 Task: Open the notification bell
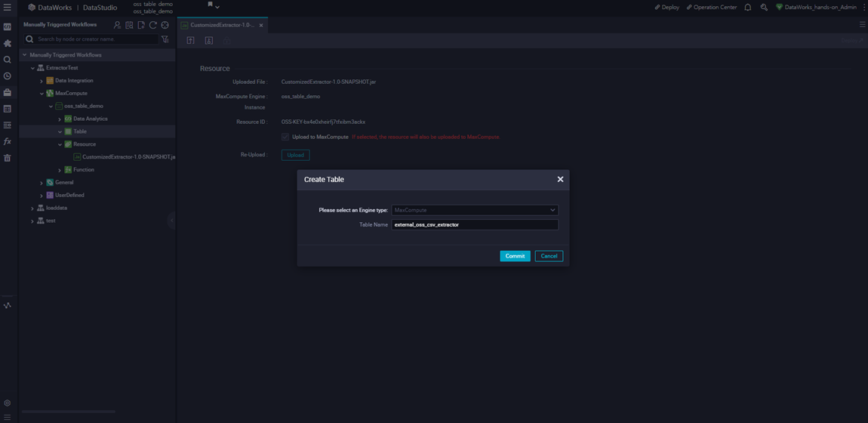[748, 8]
